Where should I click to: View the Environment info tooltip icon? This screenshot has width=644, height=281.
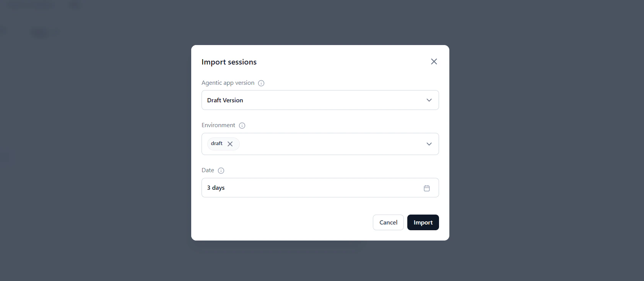(x=242, y=125)
